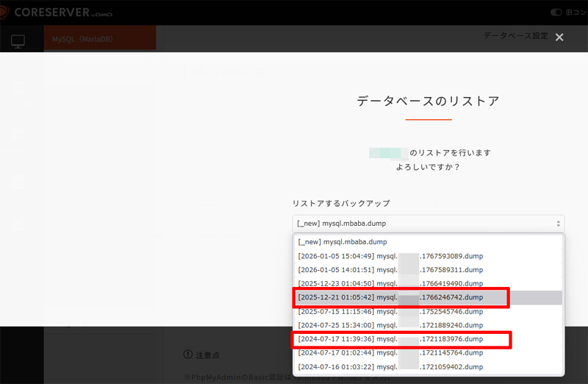Pick the 2024-07-17 11:39:36 backup

(x=390, y=339)
